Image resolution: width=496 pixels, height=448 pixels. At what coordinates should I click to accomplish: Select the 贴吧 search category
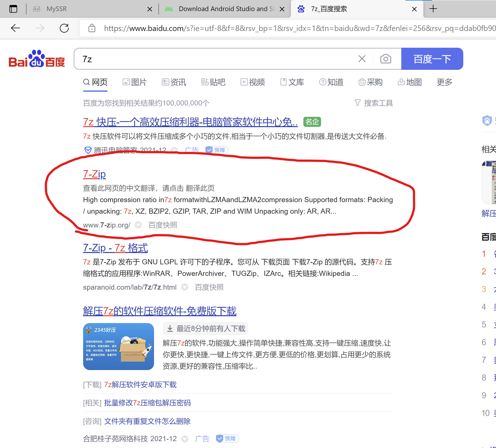tap(213, 82)
